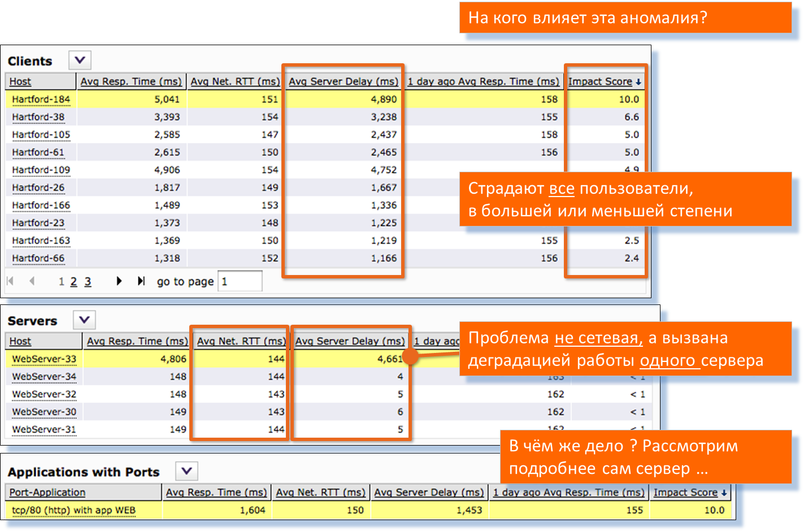Sort Clients by Avg Net. RTT

(235, 81)
